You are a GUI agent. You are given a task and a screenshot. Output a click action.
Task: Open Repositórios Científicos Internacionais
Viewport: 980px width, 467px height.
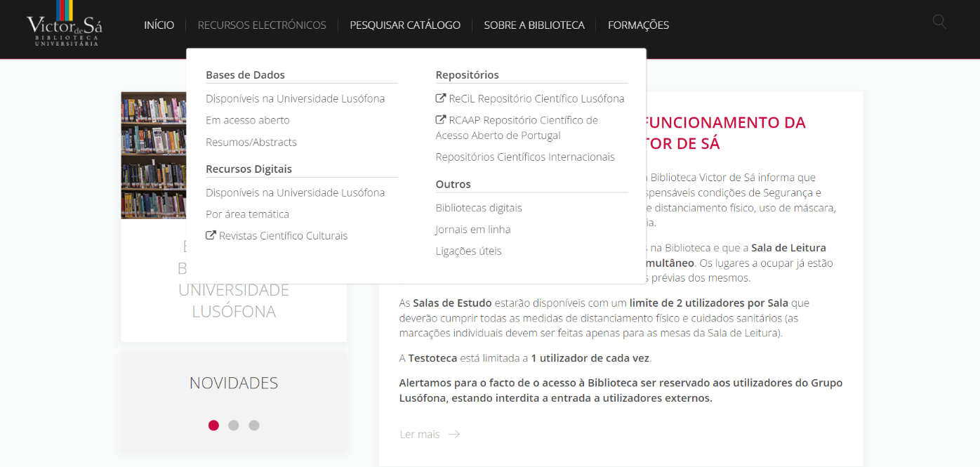[x=524, y=157]
